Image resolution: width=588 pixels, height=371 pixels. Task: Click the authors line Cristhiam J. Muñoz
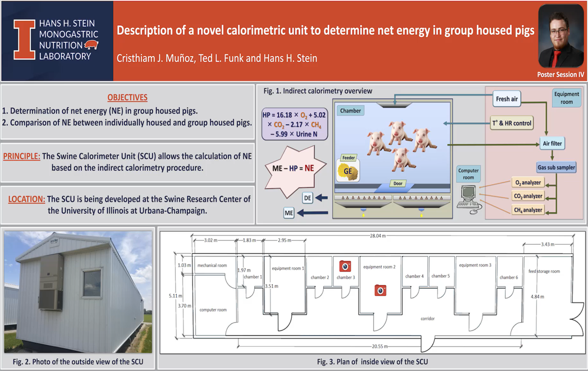[x=217, y=58]
